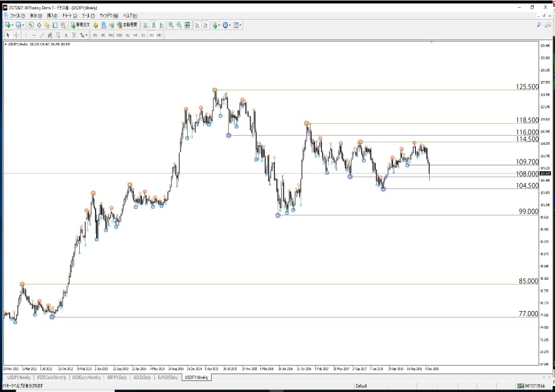Open the new chart dropdown
The height and width of the screenshot is (392, 555).
9,25
